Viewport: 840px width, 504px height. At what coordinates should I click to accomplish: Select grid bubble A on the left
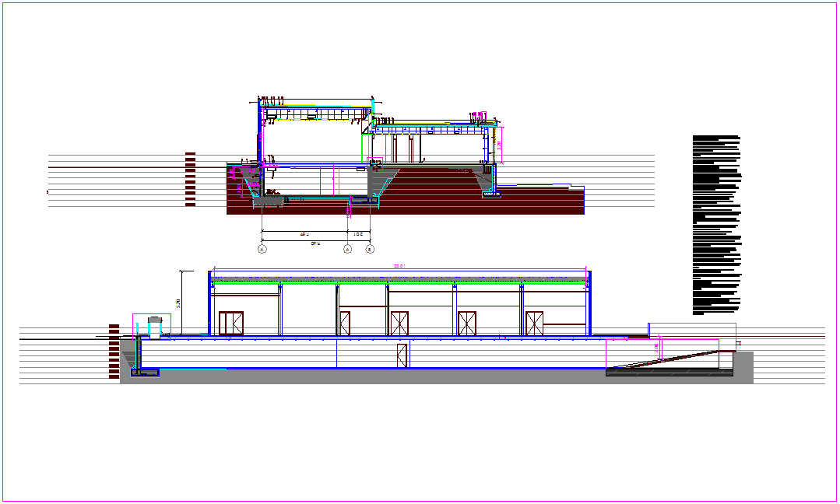pos(262,249)
